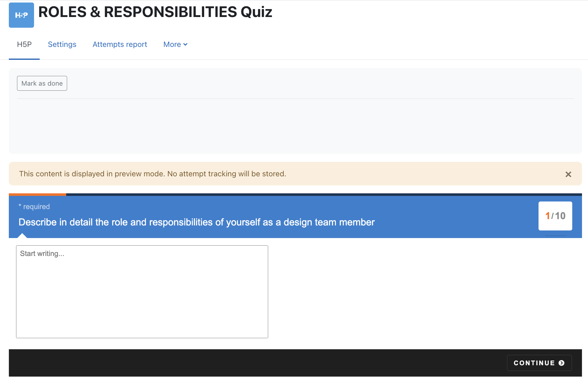Screen dimensions: 588x381
Task: Select the H5P tab
Action: click(24, 44)
